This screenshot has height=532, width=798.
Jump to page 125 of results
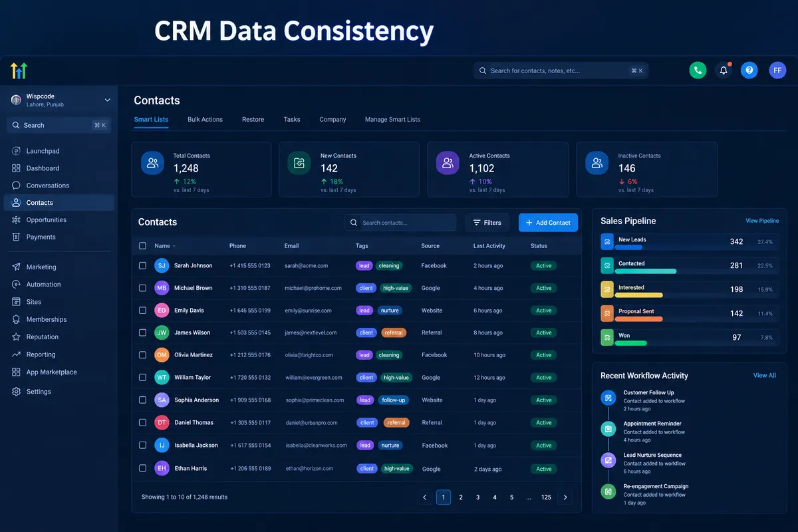[546, 497]
